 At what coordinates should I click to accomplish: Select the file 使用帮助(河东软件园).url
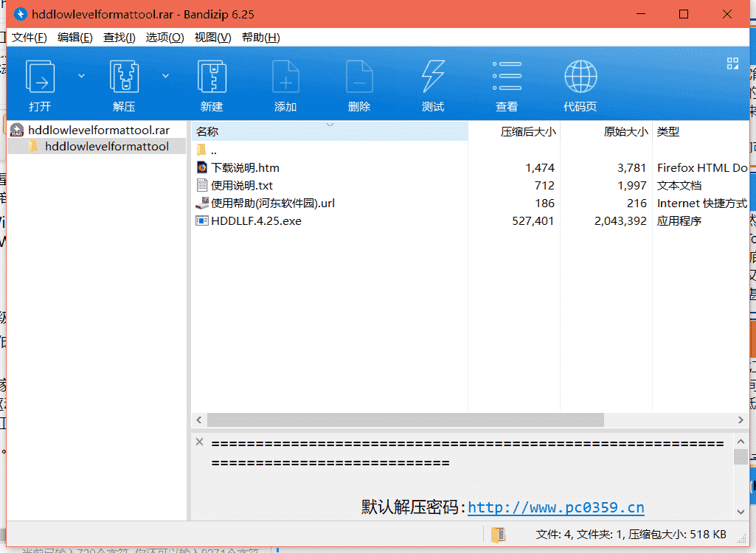click(273, 204)
